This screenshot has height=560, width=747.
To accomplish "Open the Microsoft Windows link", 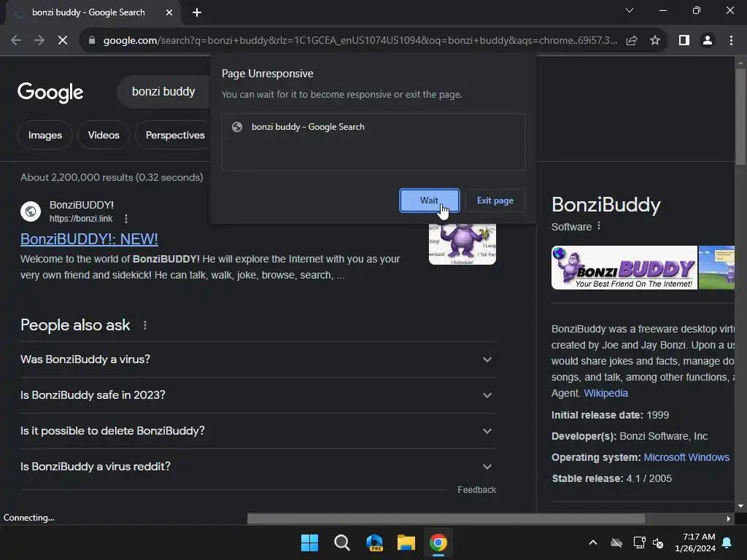I will (686, 458).
